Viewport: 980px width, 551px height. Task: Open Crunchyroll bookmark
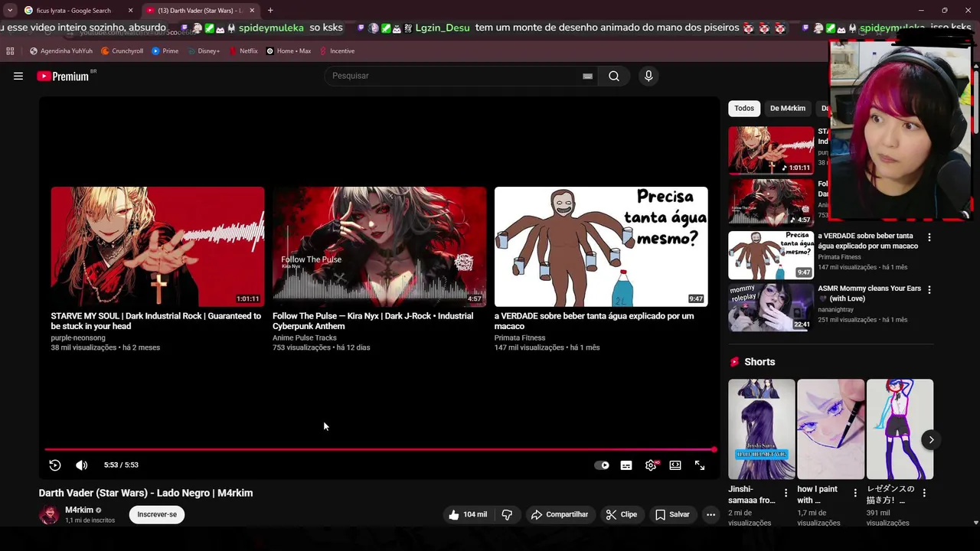coord(122,51)
